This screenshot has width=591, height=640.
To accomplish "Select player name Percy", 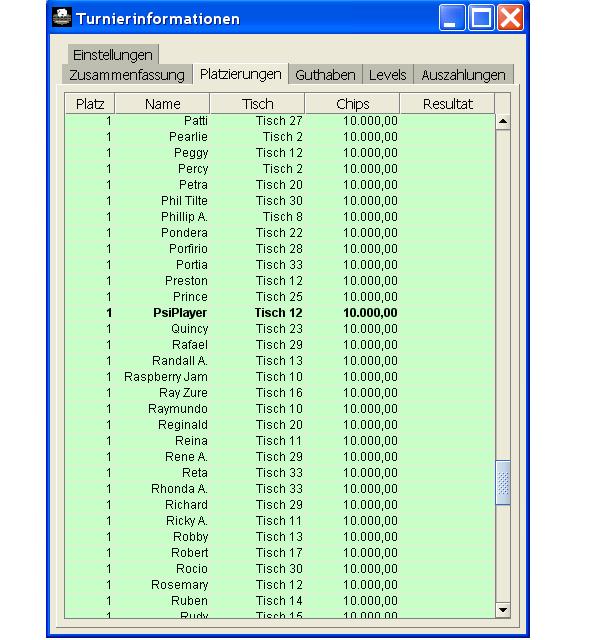I will (193, 169).
